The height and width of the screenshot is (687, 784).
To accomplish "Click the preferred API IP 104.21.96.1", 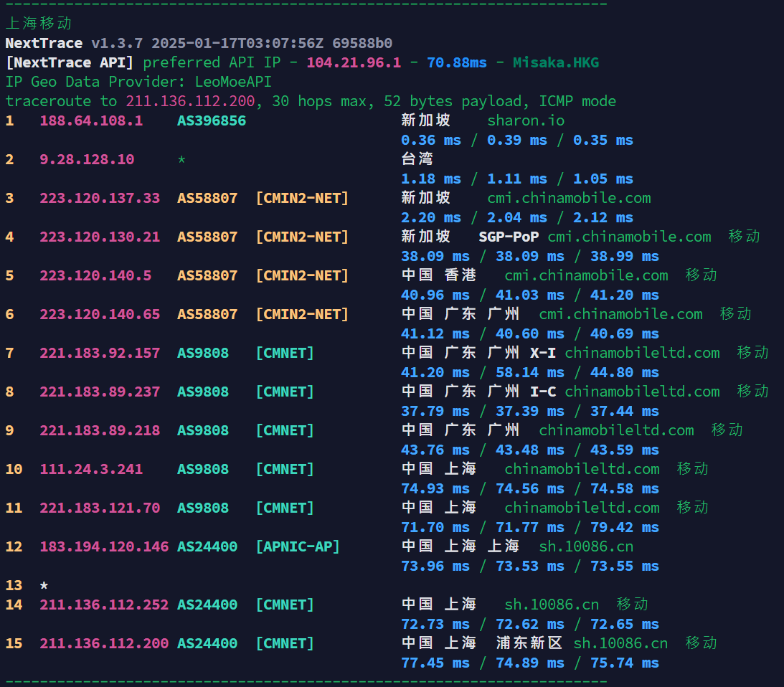I will click(354, 62).
